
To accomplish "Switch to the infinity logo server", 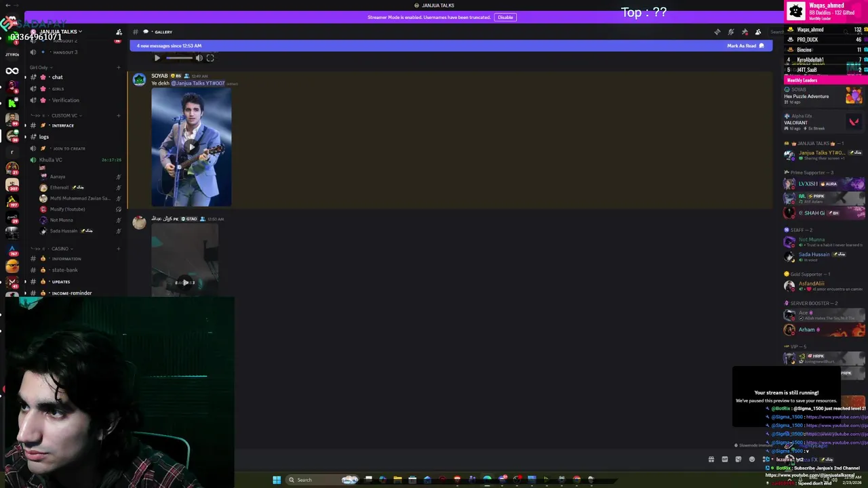I will pyautogui.click(x=12, y=71).
